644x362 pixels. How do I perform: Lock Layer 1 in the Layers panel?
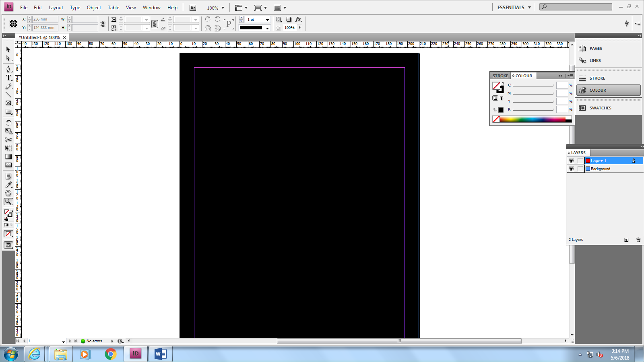pyautogui.click(x=580, y=160)
